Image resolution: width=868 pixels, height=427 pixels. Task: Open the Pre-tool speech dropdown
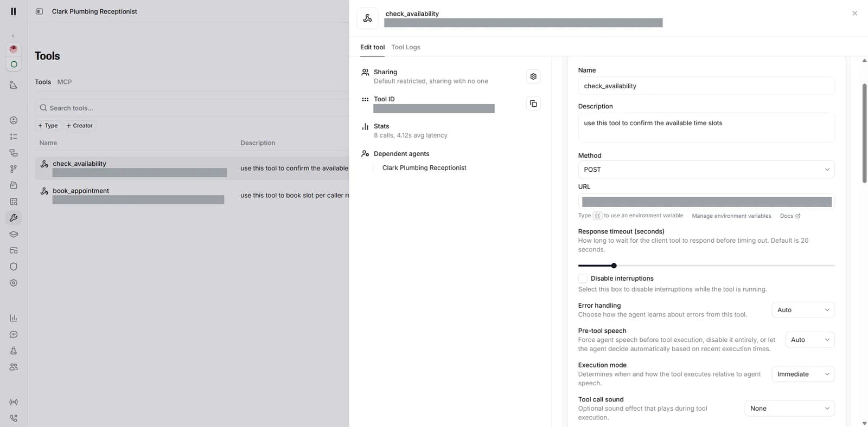pos(810,340)
